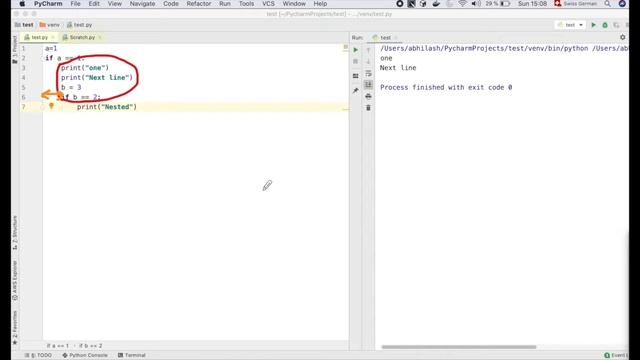The height and width of the screenshot is (360, 640).
Task: Click the 'venv' folder breadcrumb
Action: click(49, 25)
